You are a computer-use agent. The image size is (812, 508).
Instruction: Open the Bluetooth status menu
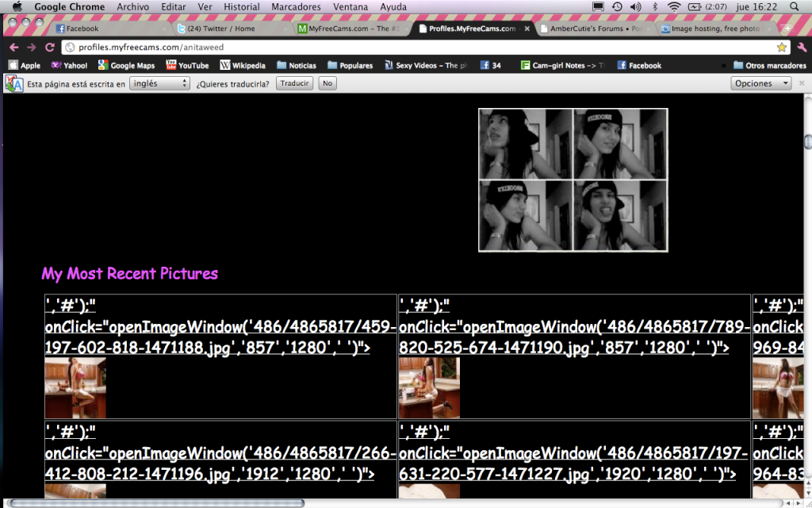click(654, 6)
